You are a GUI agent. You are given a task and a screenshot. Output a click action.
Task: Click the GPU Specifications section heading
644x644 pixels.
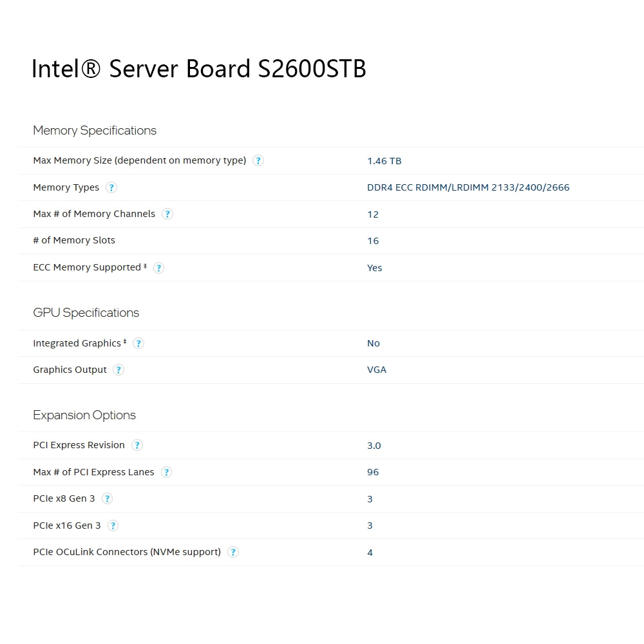(86, 313)
